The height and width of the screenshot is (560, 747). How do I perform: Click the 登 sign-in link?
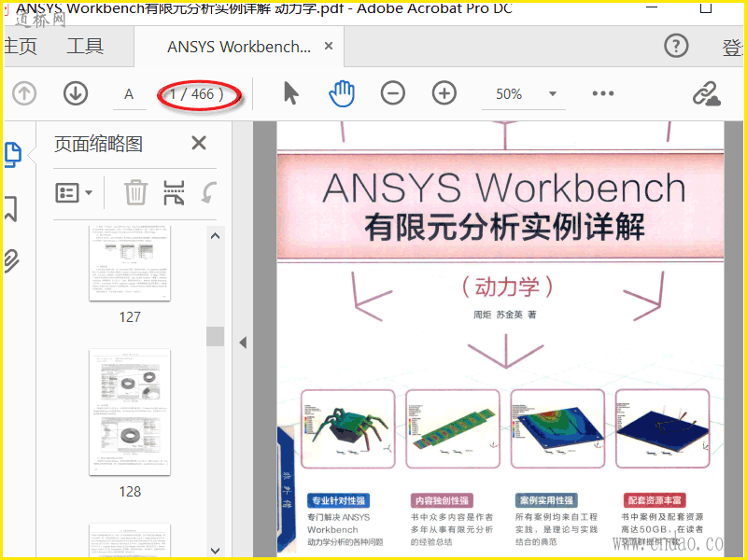point(733,48)
